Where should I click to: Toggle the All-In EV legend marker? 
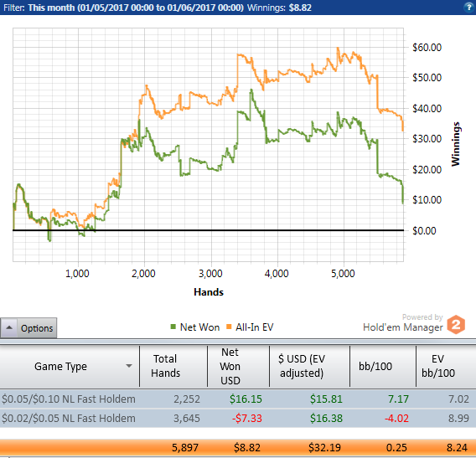(x=229, y=327)
